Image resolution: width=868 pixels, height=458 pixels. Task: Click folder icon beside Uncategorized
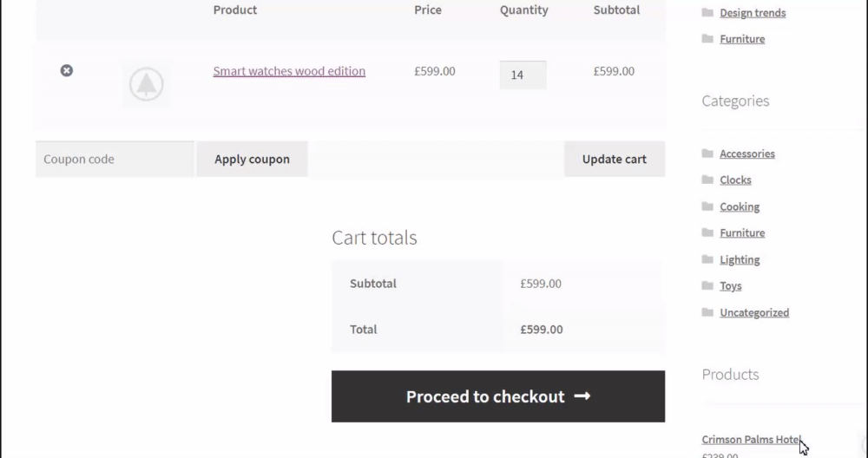pos(707,312)
